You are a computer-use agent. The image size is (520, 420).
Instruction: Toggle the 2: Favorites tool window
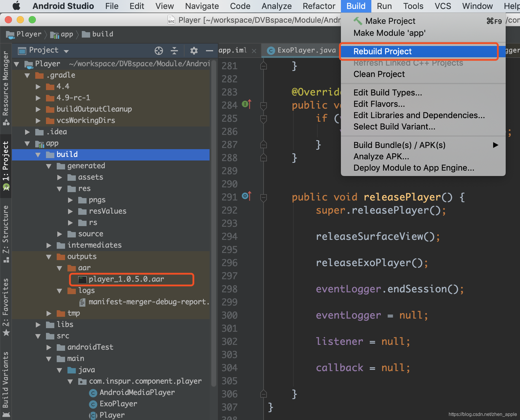(6, 307)
